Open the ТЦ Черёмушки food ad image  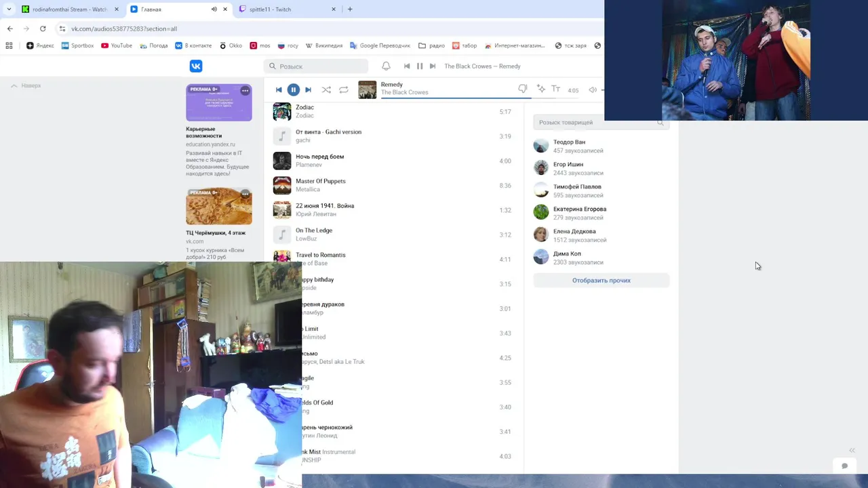click(x=219, y=206)
